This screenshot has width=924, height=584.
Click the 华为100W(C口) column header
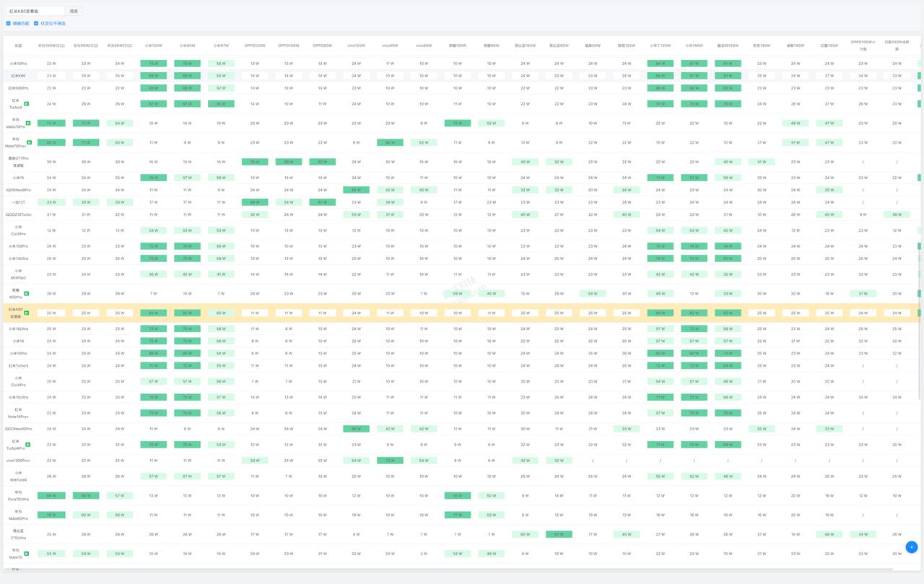coord(51,45)
